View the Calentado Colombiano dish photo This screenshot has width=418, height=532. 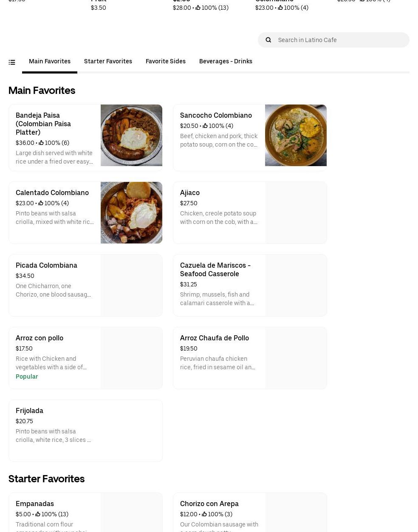point(131,213)
